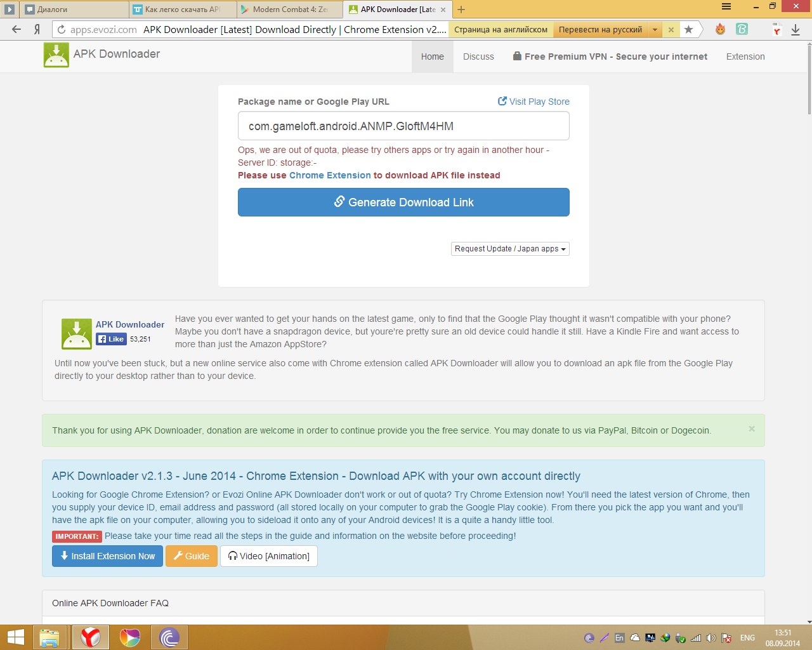
Task: Click Visit Play Store link
Action: click(534, 102)
